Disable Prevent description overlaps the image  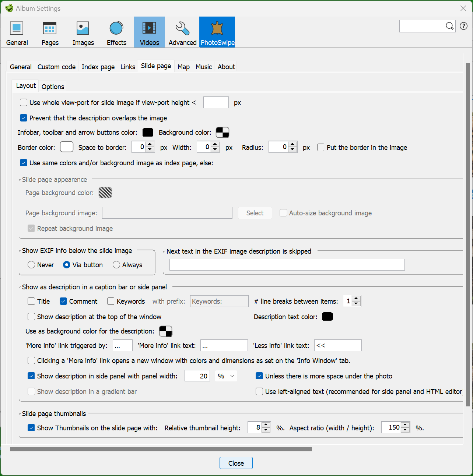pos(24,118)
